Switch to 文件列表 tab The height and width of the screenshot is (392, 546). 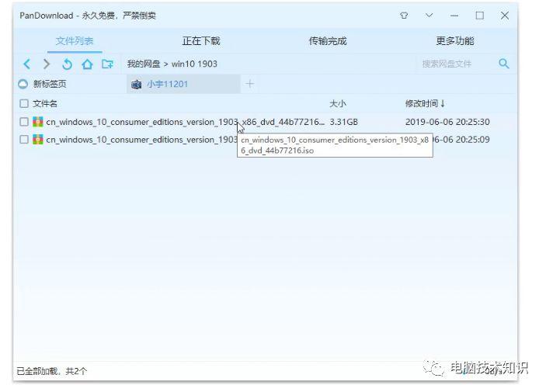75,41
